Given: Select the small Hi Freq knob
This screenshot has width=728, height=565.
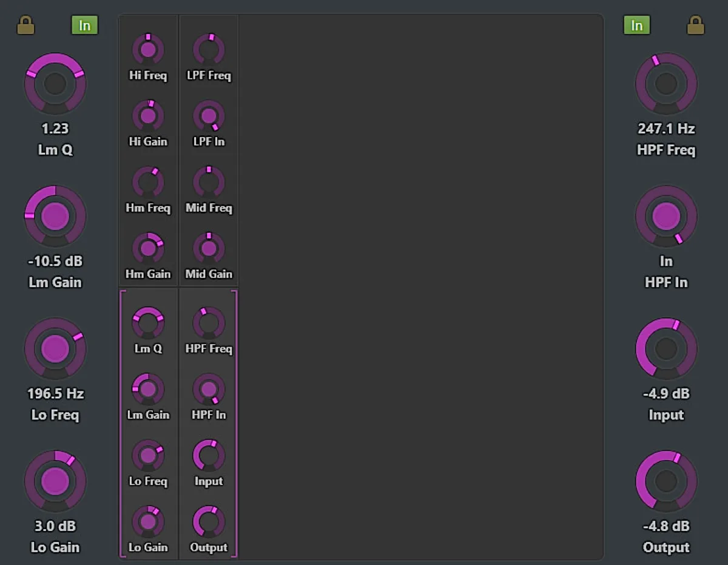Looking at the screenshot, I should pyautogui.click(x=148, y=50).
